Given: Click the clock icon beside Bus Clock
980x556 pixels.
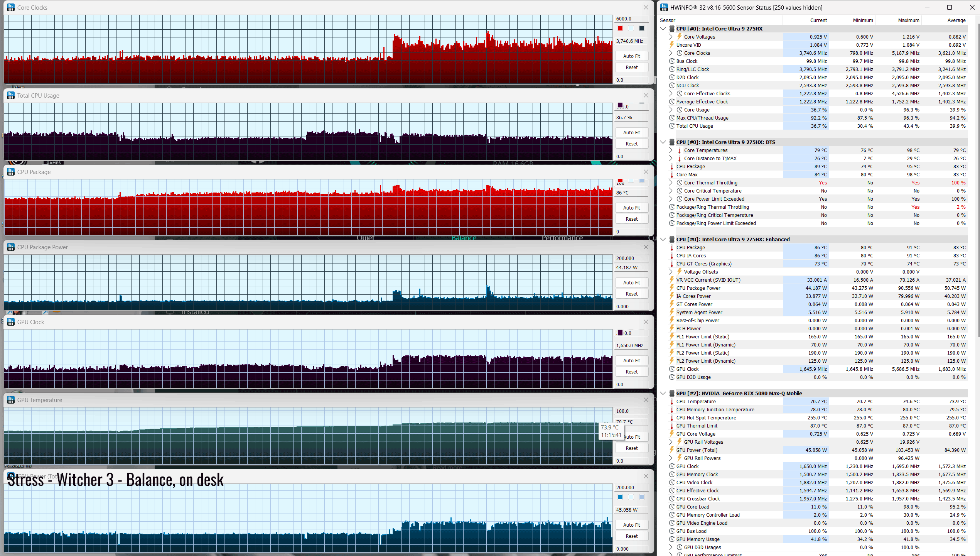Looking at the screenshot, I should pyautogui.click(x=672, y=61).
